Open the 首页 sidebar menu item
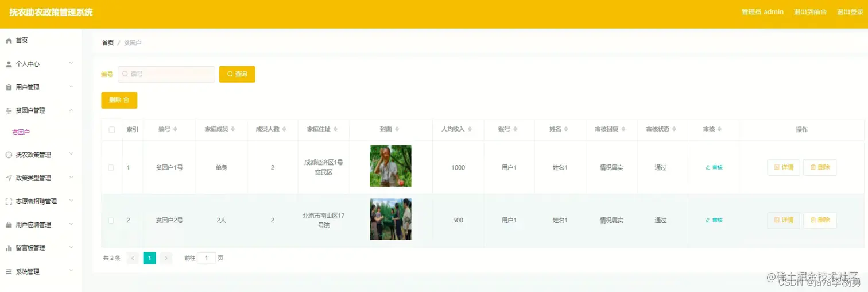Viewport: 868px width, 292px height. 41,40
